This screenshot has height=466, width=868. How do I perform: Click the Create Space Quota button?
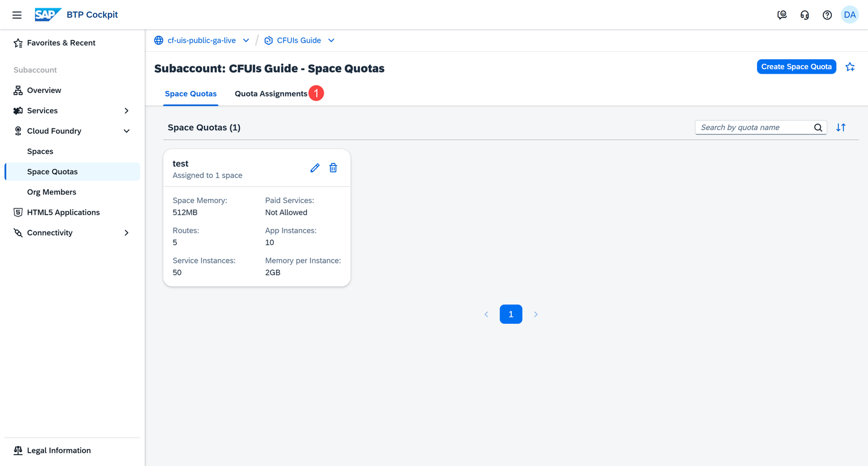pyautogui.click(x=796, y=67)
